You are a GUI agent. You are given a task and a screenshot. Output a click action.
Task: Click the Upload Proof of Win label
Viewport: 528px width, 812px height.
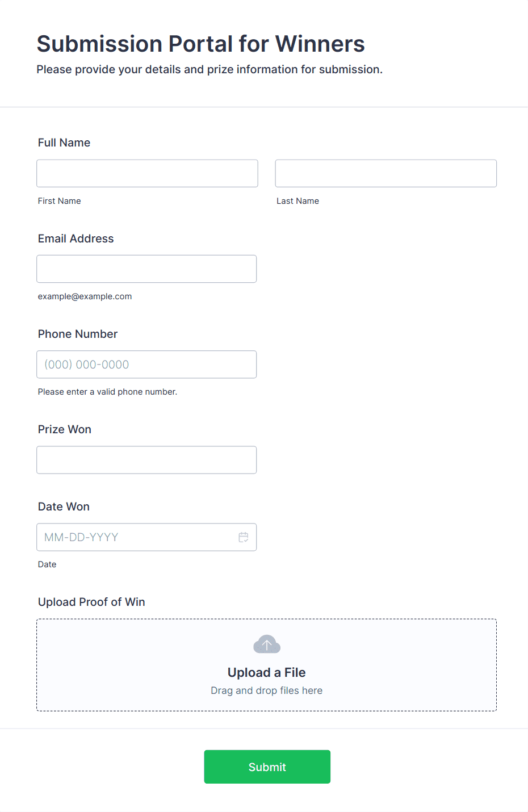pyautogui.click(x=91, y=602)
